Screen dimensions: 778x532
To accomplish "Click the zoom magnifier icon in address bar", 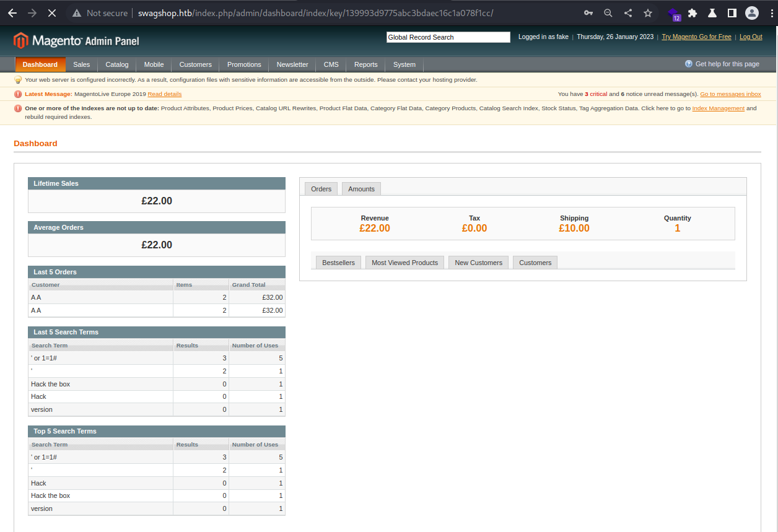I will 608,13.
